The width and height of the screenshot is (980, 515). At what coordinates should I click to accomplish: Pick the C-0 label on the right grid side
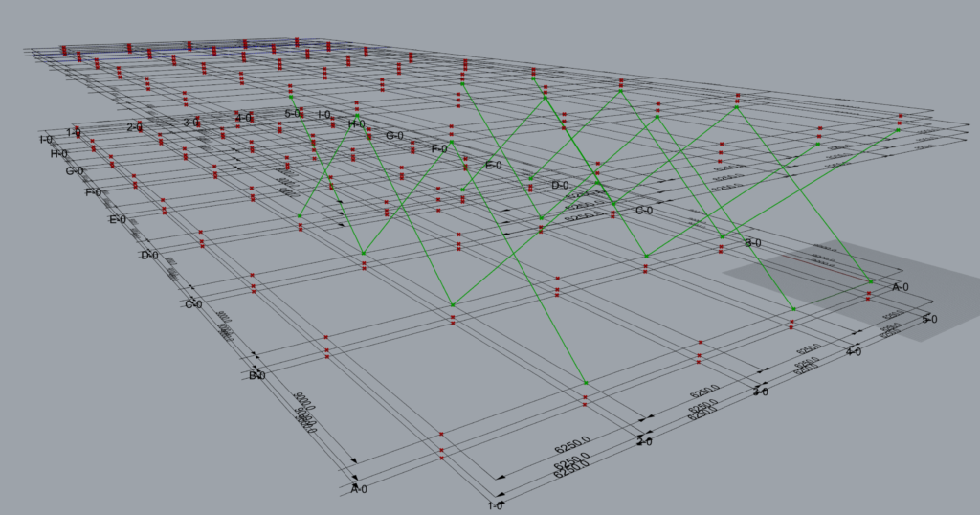pyautogui.click(x=644, y=211)
